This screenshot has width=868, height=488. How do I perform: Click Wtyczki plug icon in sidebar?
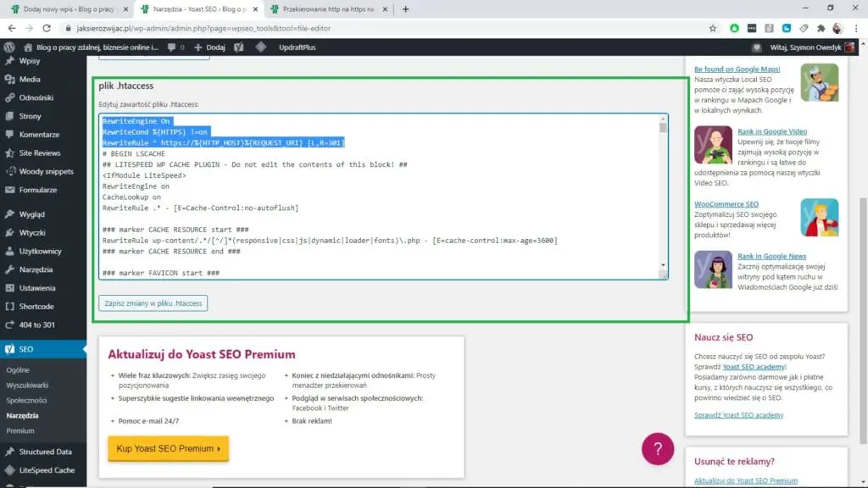point(9,233)
